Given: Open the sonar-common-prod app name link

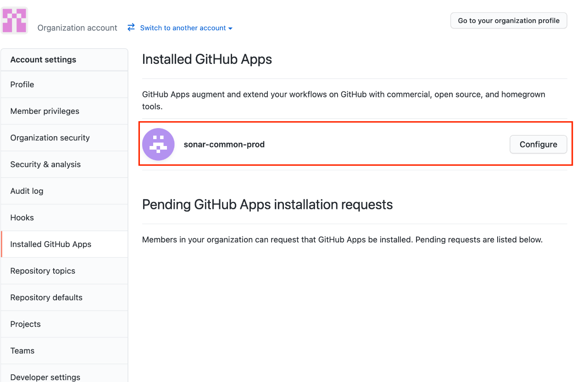Looking at the screenshot, I should pyautogui.click(x=224, y=144).
